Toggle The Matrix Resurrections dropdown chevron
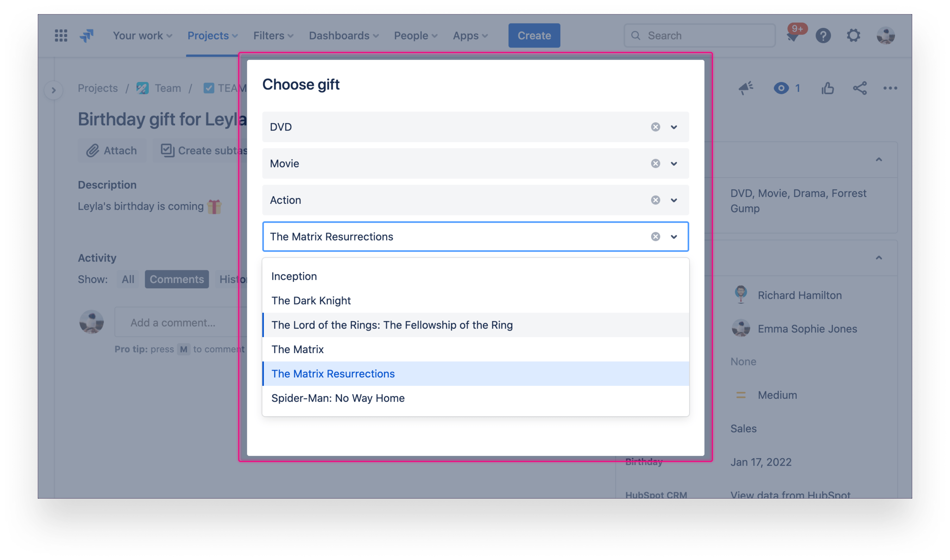The height and width of the screenshot is (560, 950). 674,237
